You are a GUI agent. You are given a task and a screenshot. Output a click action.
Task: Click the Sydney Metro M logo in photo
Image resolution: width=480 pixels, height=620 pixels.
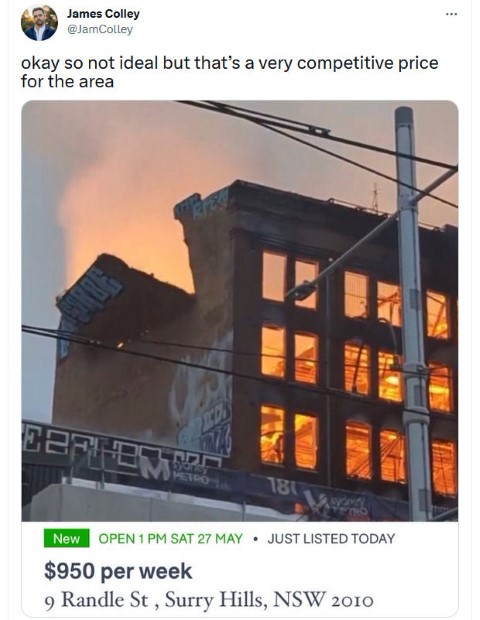coord(154,469)
